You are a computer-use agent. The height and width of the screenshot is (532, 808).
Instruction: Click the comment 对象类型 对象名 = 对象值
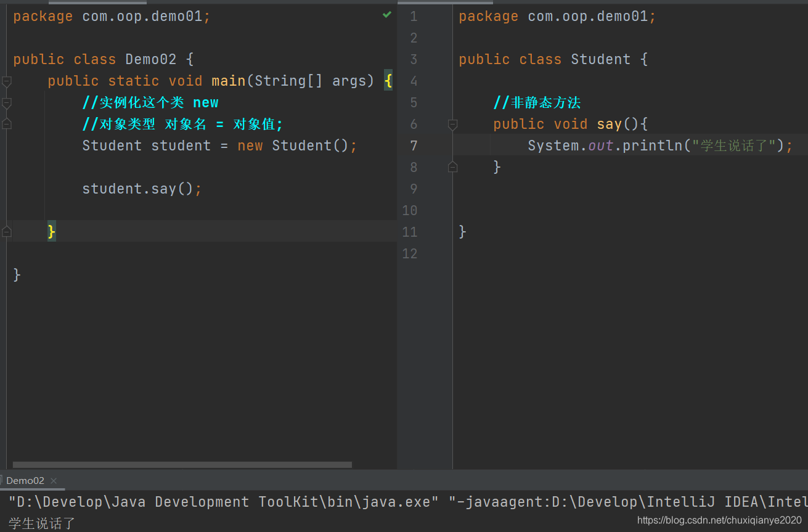tap(182, 124)
